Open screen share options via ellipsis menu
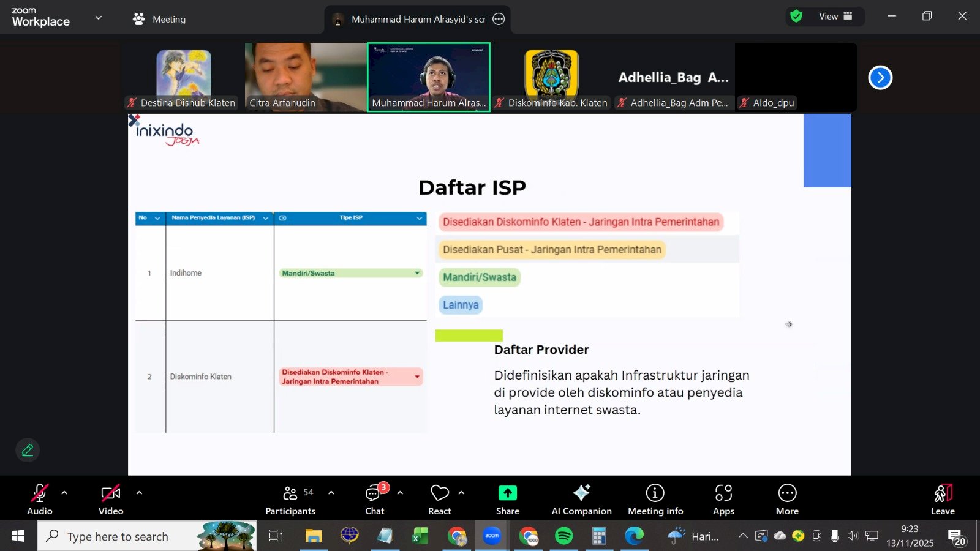 tap(497, 19)
